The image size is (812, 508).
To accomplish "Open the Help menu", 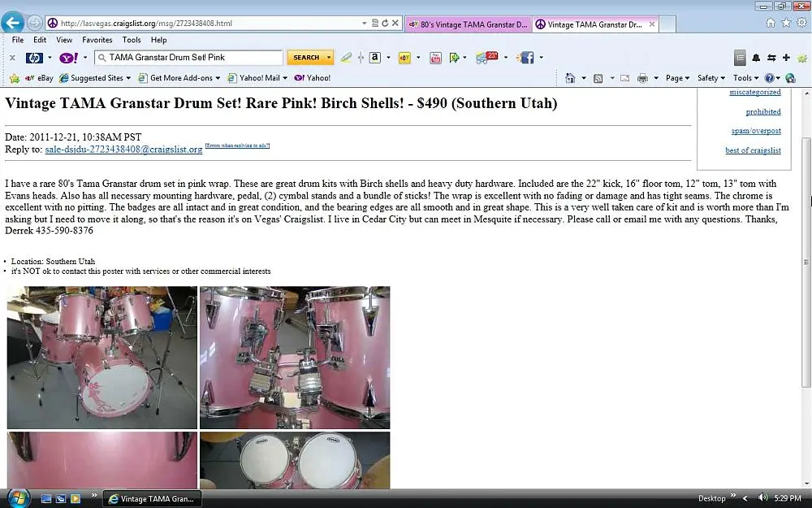I will (159, 40).
